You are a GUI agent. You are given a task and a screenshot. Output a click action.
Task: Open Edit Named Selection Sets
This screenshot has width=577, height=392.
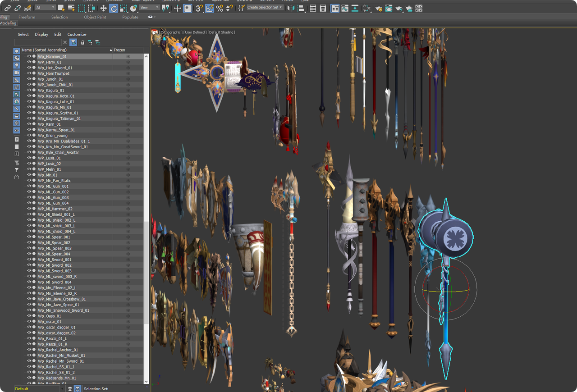click(241, 8)
